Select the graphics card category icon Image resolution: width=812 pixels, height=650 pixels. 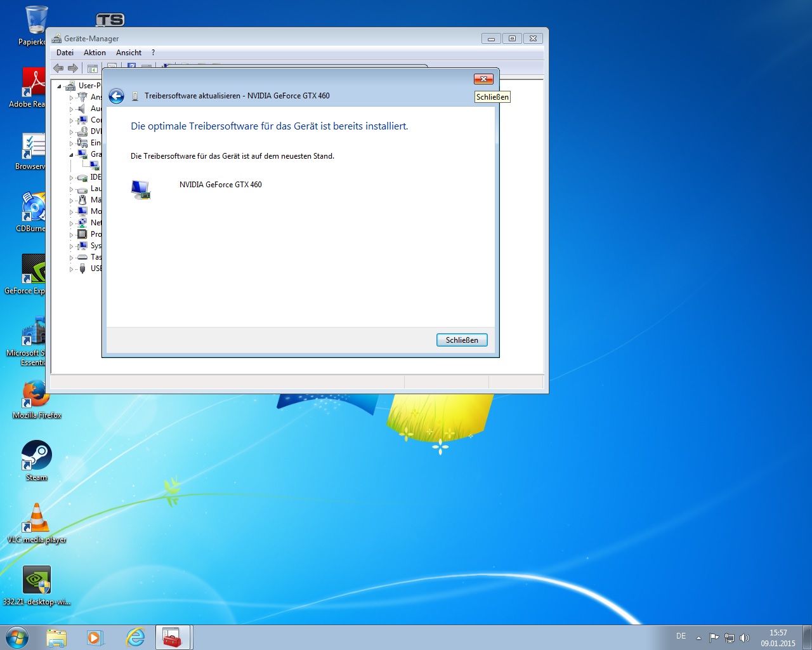pos(82,154)
